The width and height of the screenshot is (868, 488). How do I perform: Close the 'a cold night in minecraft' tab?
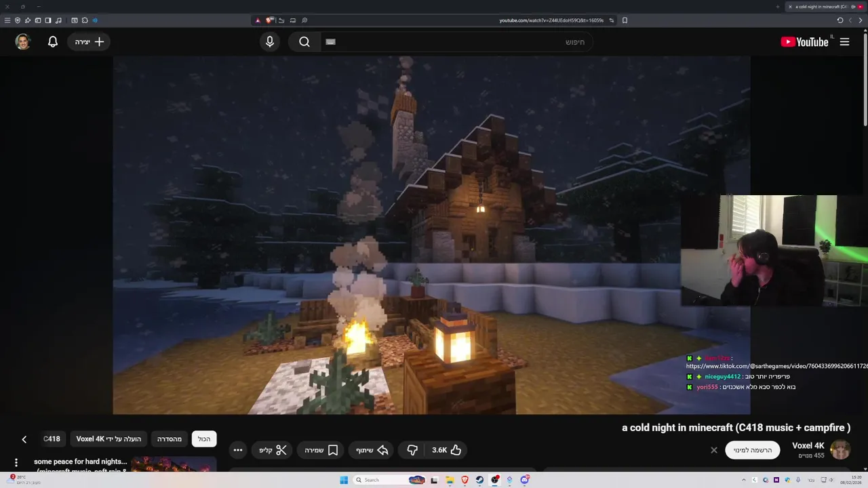tap(790, 7)
